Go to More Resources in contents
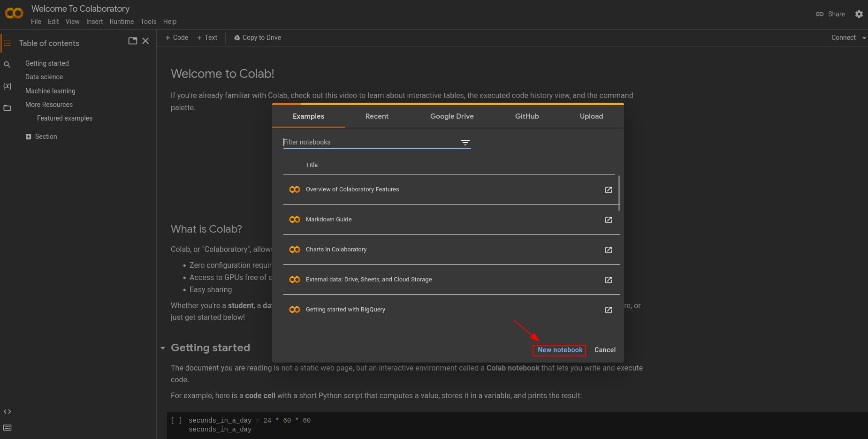This screenshot has width=868, height=439. (x=49, y=105)
